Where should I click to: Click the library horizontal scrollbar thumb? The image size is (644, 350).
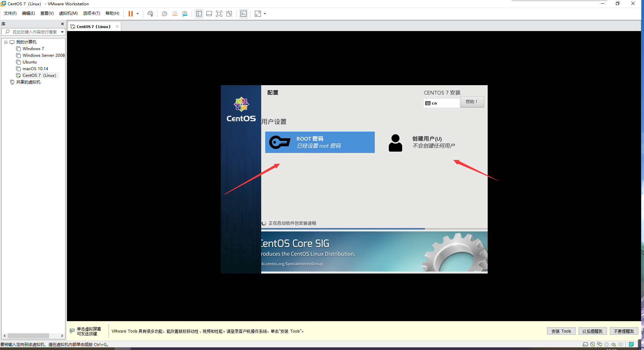click(x=28, y=336)
